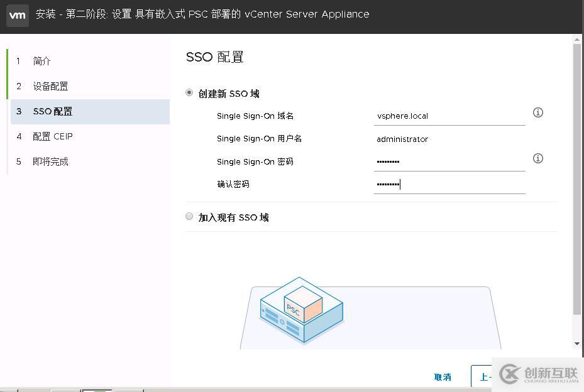Click the PSC appliance illustration

pos(300,311)
